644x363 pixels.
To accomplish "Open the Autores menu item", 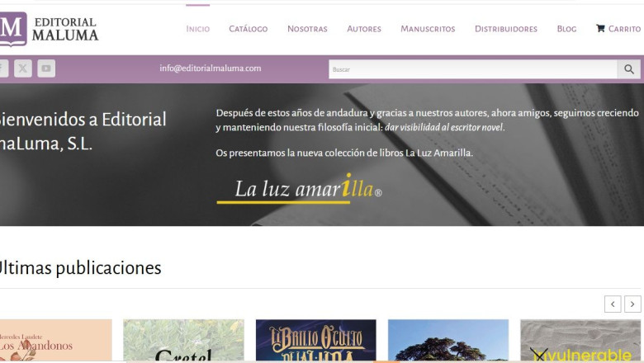I will tap(364, 29).
